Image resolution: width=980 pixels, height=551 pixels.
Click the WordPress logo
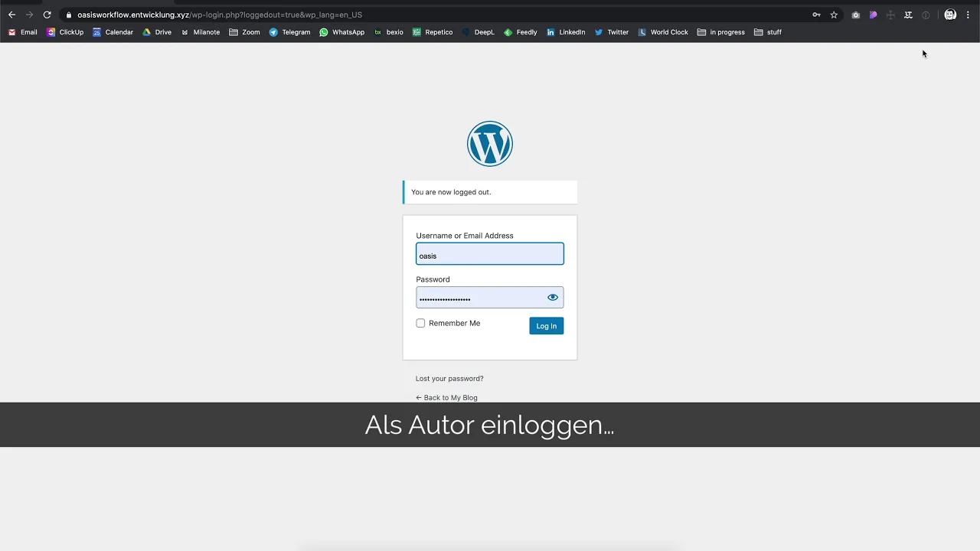coord(490,144)
